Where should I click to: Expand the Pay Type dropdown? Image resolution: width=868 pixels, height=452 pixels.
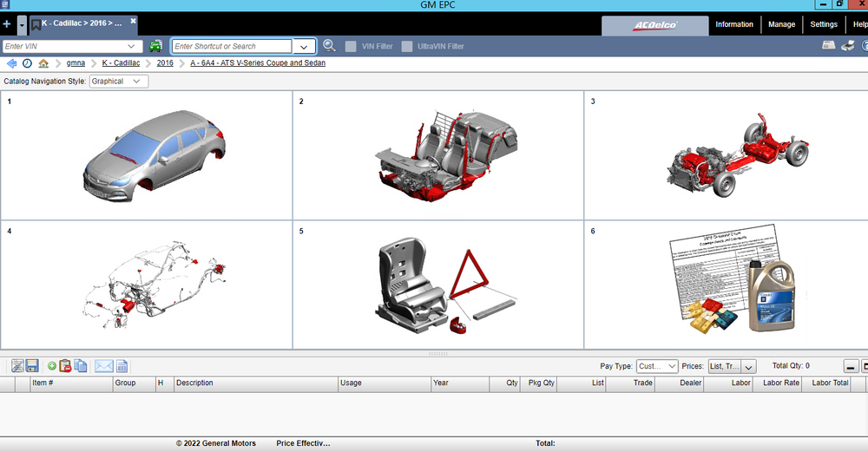(x=657, y=367)
